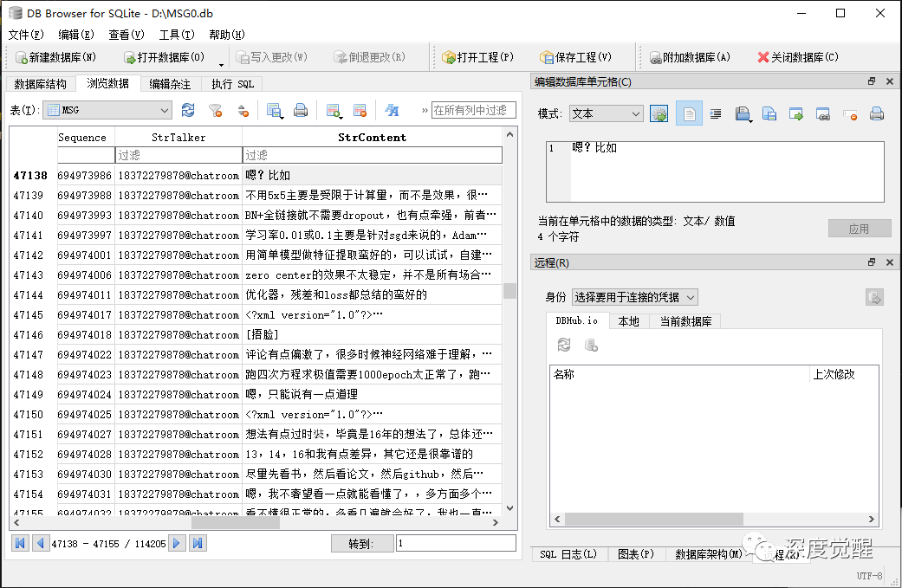The width and height of the screenshot is (902, 588).
Task: Click Revert Changes (倒退更改) in toolbar
Action: [x=370, y=57]
